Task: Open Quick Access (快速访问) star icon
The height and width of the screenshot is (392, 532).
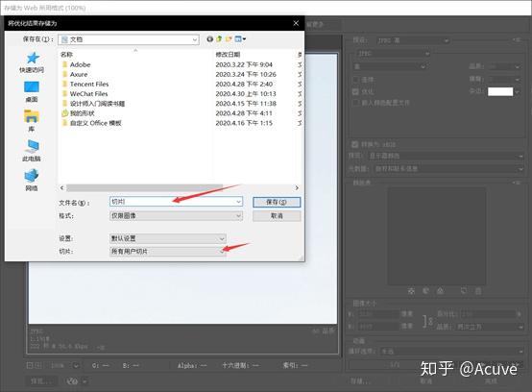Action: tap(32, 58)
